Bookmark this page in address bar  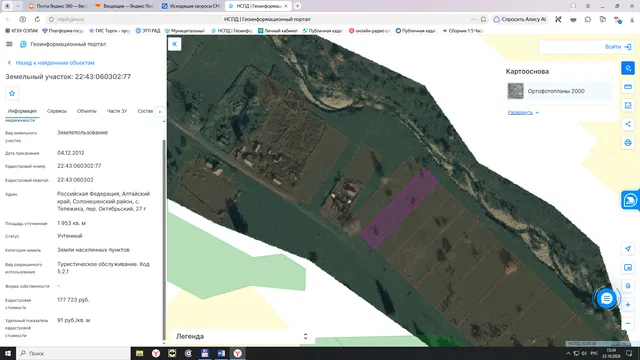click(x=483, y=19)
